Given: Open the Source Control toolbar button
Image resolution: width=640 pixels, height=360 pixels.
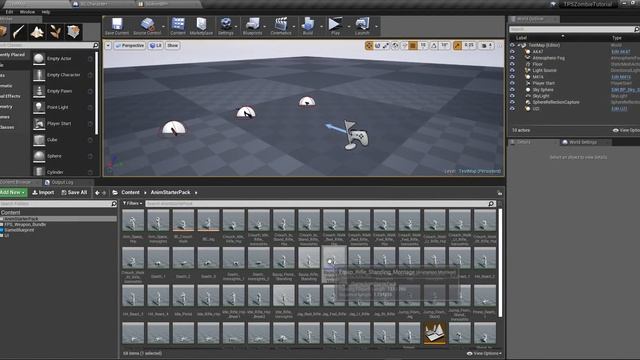Looking at the screenshot, I should click(147, 26).
